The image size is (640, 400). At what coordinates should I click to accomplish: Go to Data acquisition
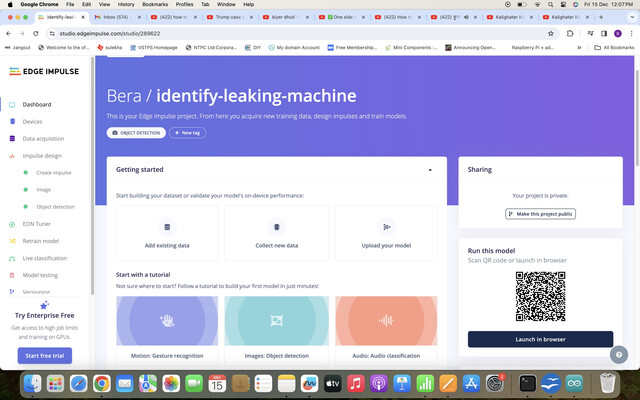tap(43, 139)
